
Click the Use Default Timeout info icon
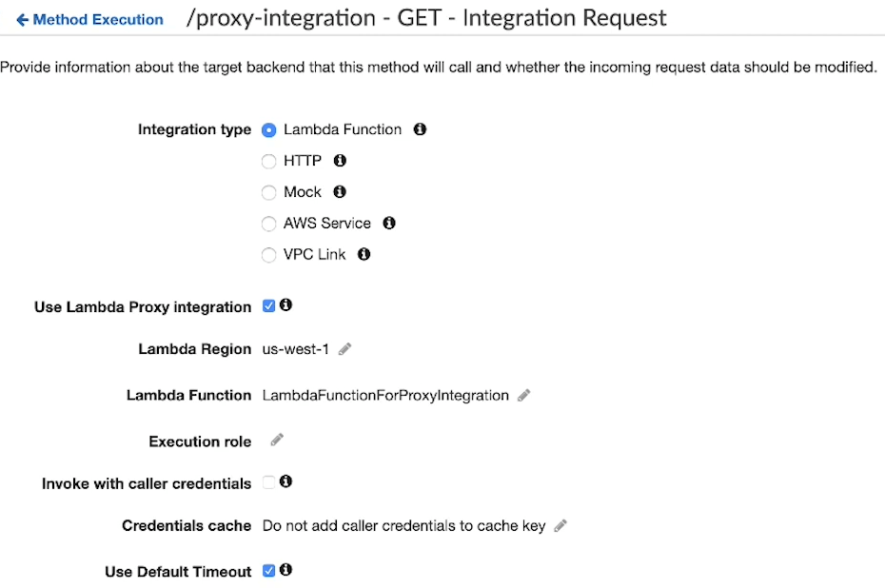click(285, 569)
